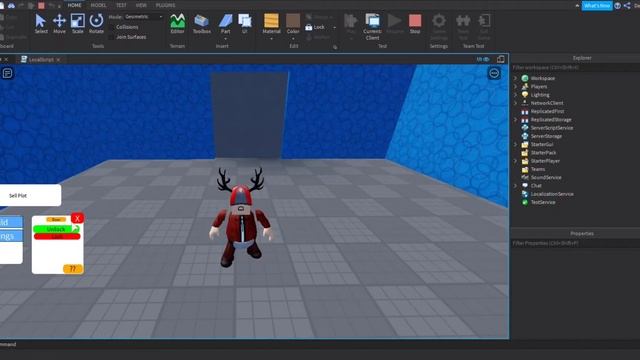Image resolution: width=640 pixels, height=360 pixels.
Task: Expand the StarterGui node
Action: click(x=516, y=144)
